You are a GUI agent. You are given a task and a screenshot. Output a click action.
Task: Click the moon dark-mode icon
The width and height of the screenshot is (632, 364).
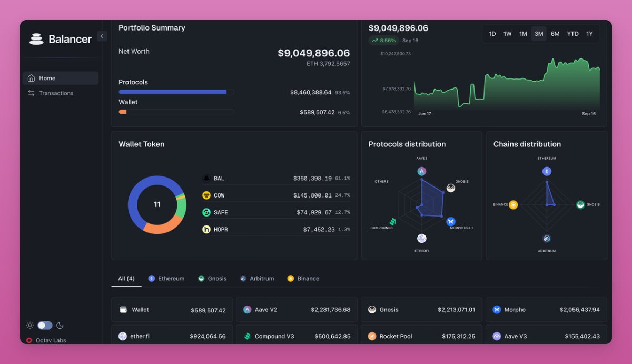pyautogui.click(x=60, y=326)
